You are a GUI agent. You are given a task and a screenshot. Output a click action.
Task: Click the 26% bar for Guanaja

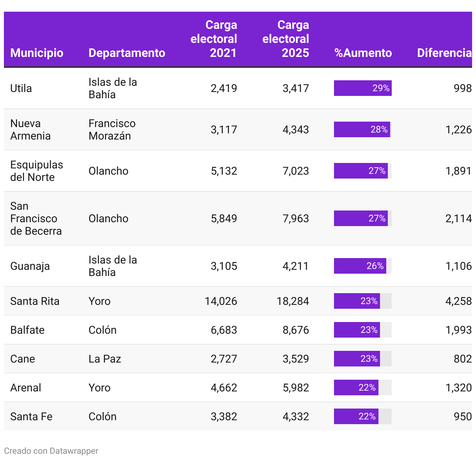tap(360, 266)
